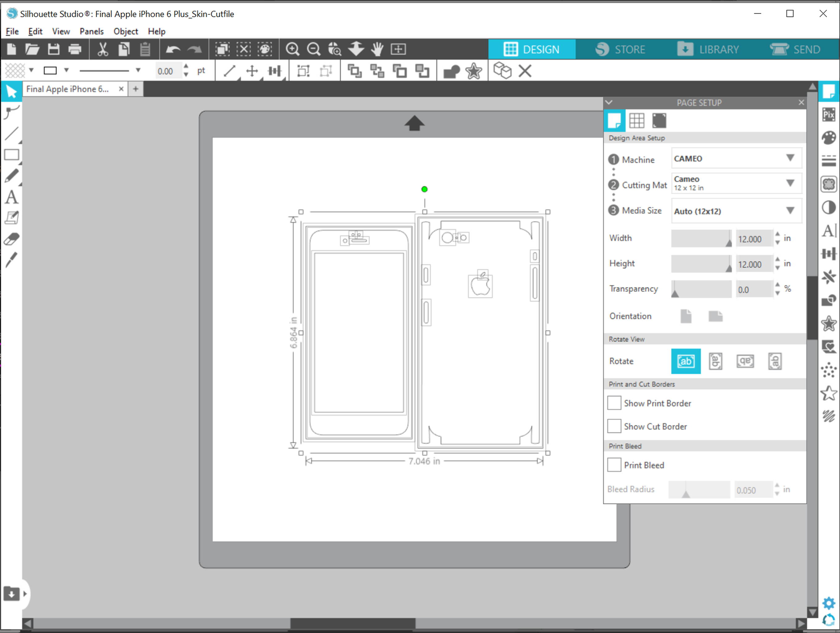Enable the Print Bleed checkbox
This screenshot has height=633, width=840.
click(614, 465)
